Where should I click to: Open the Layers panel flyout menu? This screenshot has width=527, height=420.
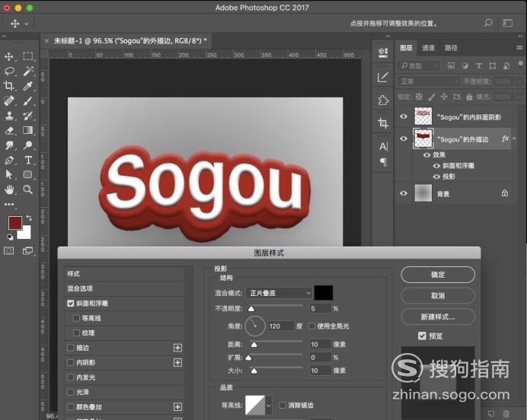click(519, 48)
